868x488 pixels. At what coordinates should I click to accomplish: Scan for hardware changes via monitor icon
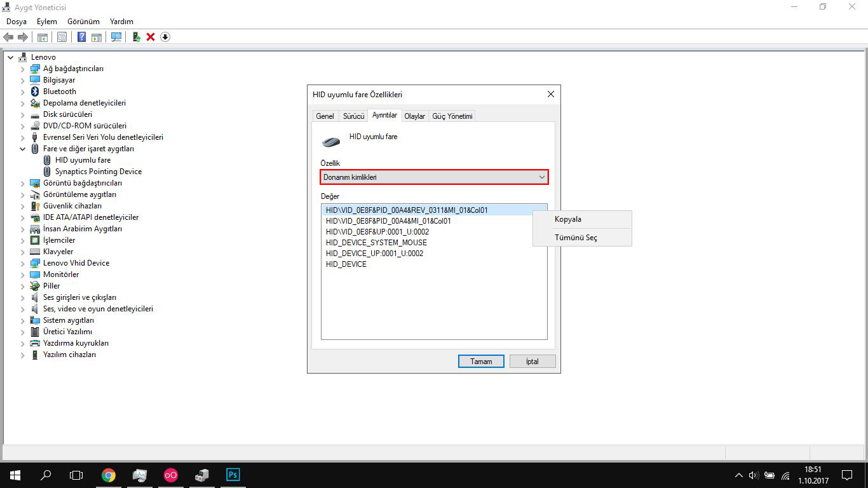click(x=116, y=37)
